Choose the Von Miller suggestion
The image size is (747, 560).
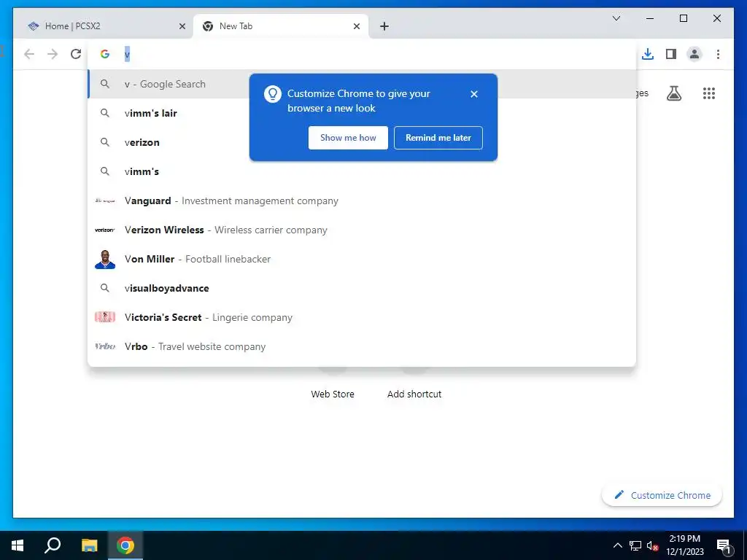click(363, 259)
